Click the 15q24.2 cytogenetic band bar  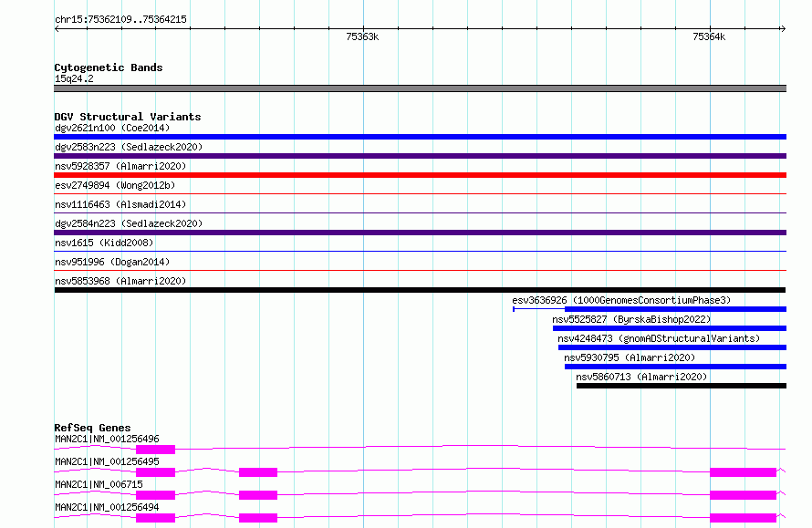[420, 88]
